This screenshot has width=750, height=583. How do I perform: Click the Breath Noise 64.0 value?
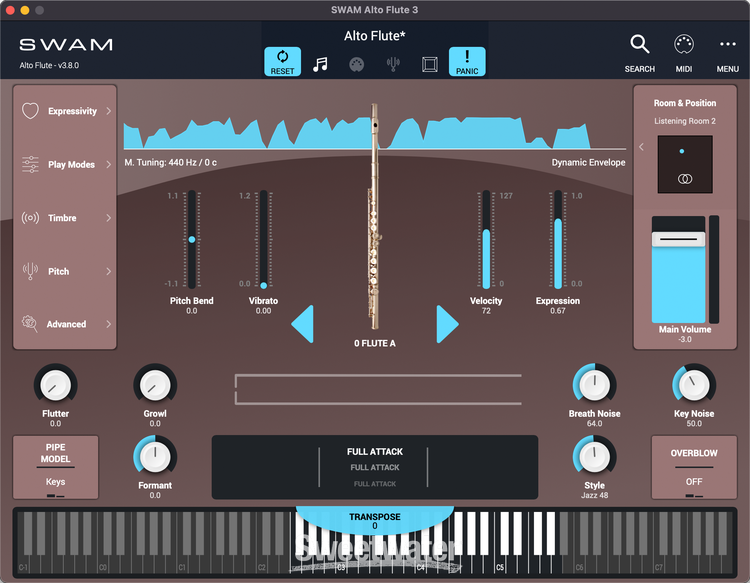click(595, 424)
